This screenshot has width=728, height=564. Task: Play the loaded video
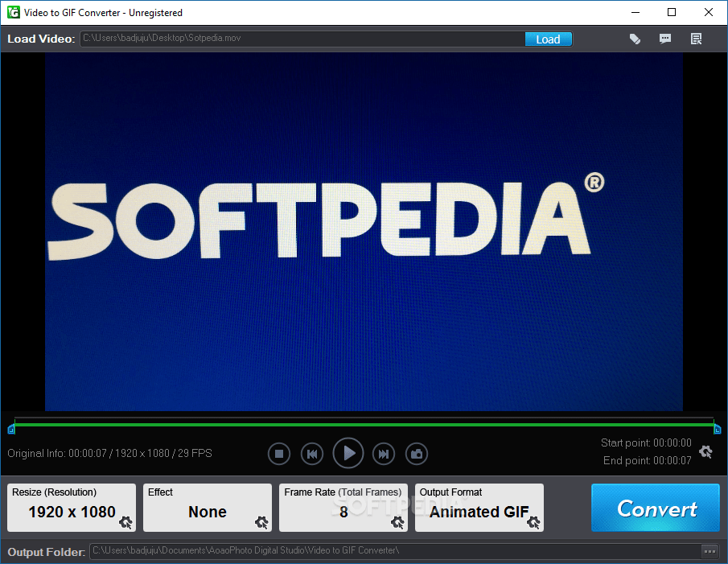(348, 453)
